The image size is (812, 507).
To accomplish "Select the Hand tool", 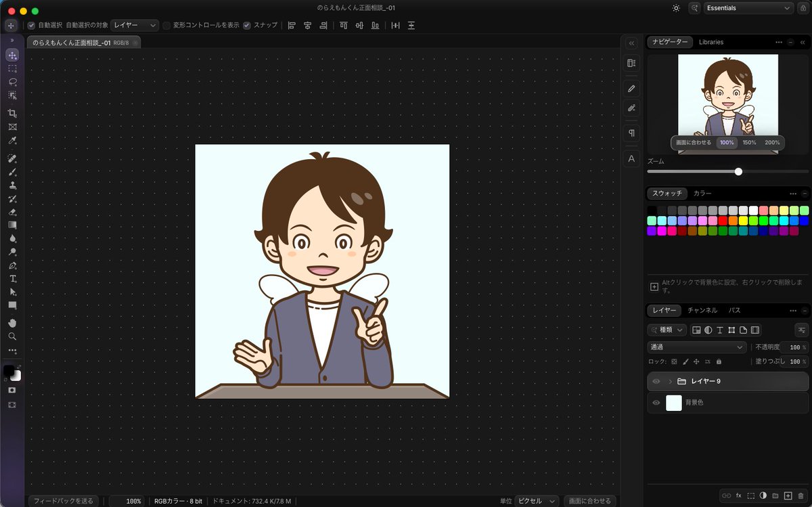I will 12,323.
